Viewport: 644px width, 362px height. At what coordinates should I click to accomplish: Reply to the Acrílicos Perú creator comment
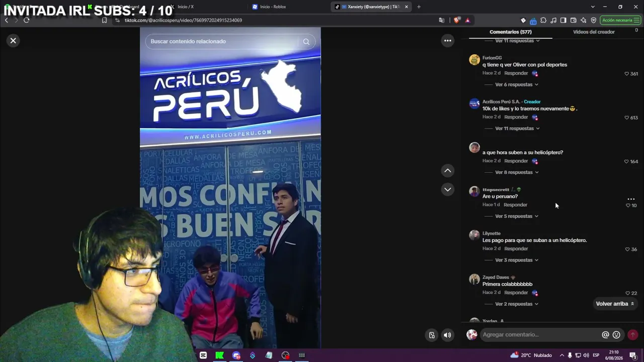516,117
